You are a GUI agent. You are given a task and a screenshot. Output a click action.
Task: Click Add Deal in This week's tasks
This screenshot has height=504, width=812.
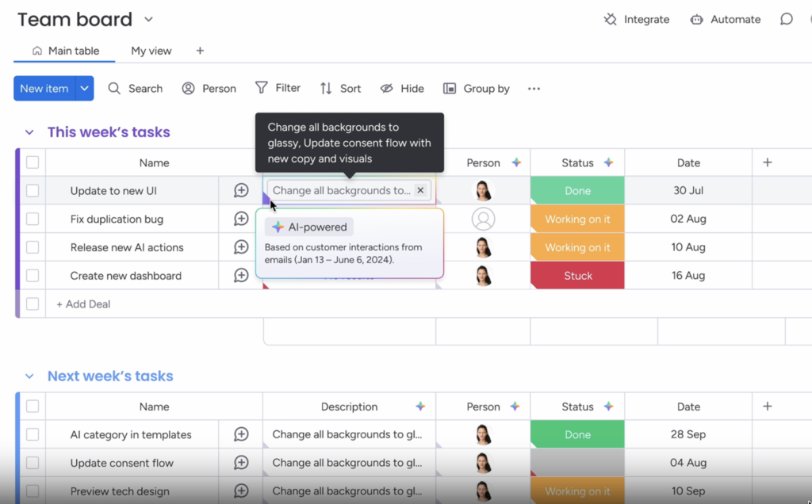pyautogui.click(x=83, y=304)
